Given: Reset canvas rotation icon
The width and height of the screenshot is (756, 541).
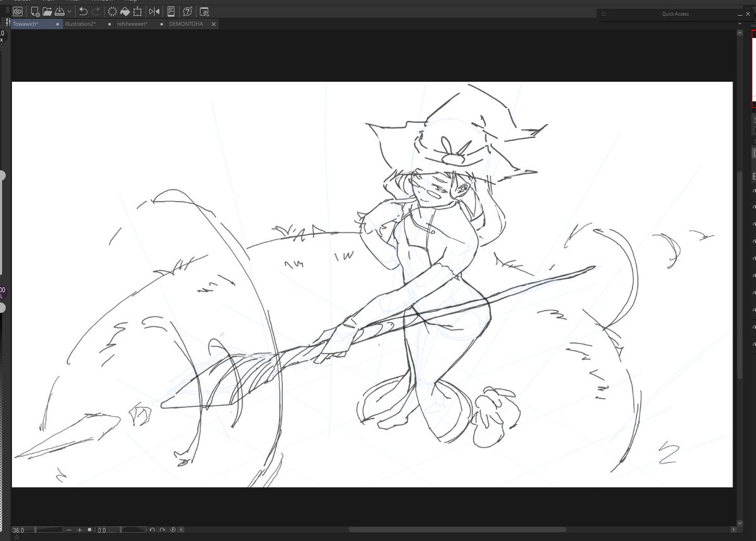Looking at the screenshot, I should 173,530.
